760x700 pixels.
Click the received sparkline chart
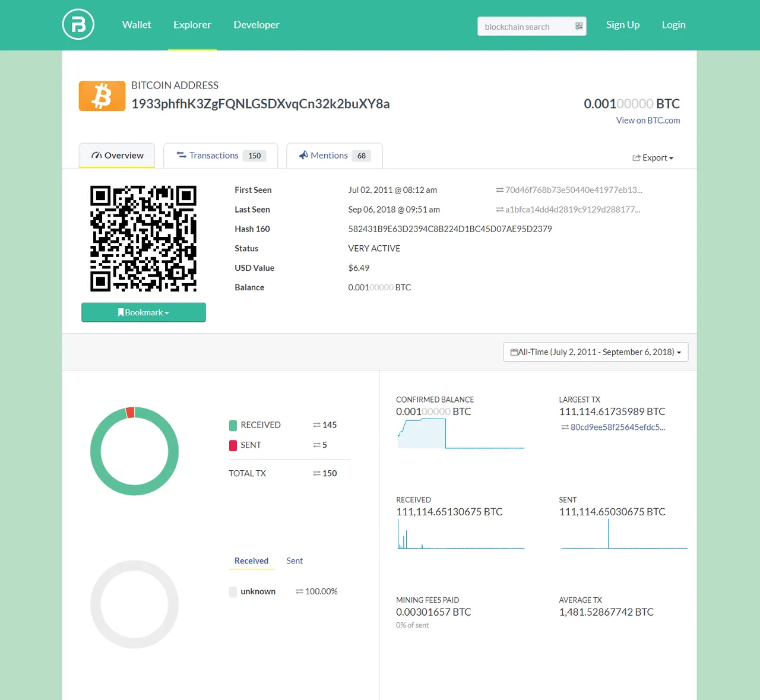(x=461, y=534)
